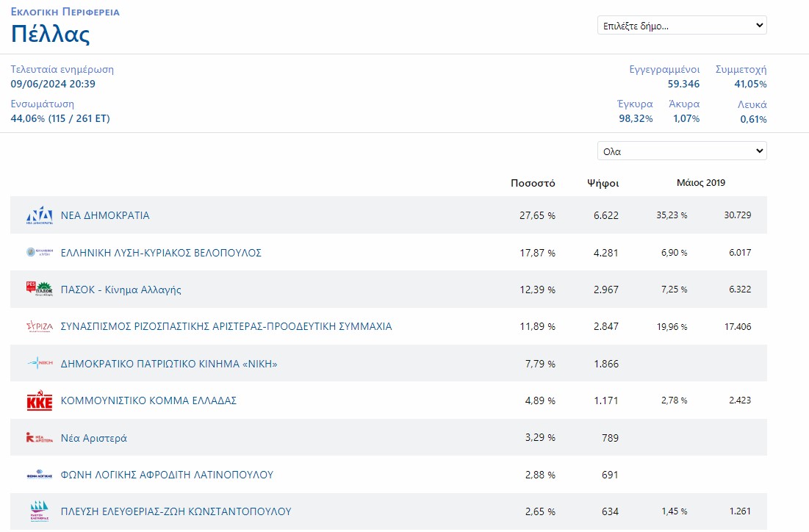809x532 pixels.
Task: Click the red KKE party logo
Action: click(x=39, y=401)
